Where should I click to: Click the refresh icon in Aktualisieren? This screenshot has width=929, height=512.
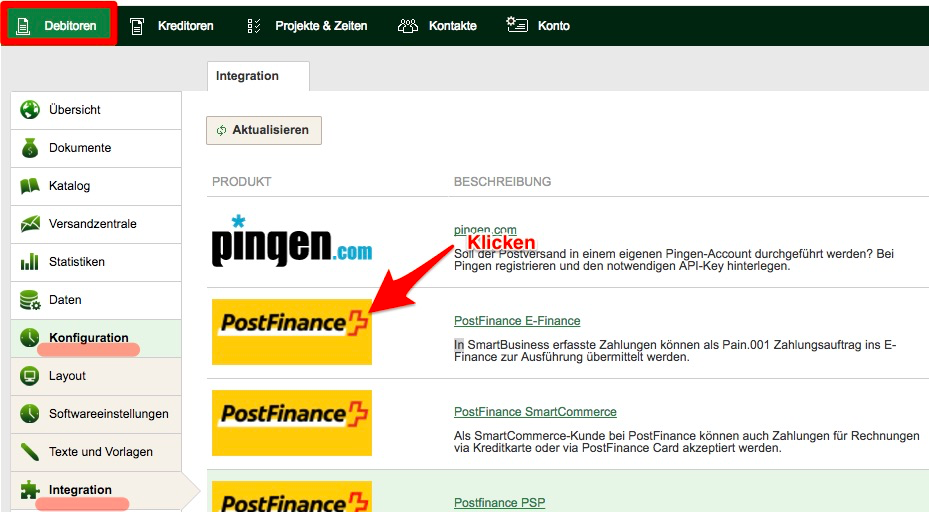click(x=222, y=130)
